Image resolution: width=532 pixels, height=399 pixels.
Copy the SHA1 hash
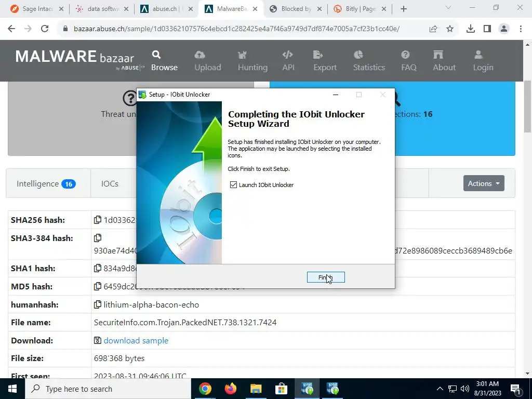[97, 268]
